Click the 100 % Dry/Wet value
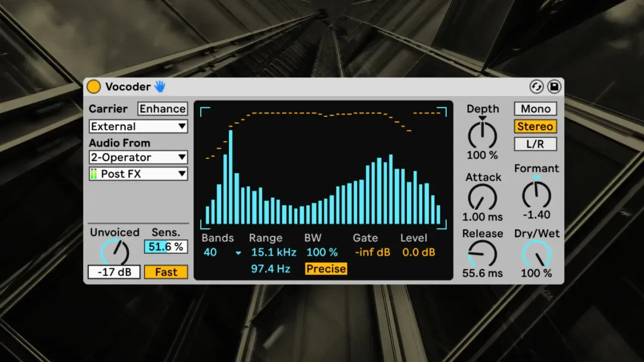 pyautogui.click(x=536, y=273)
